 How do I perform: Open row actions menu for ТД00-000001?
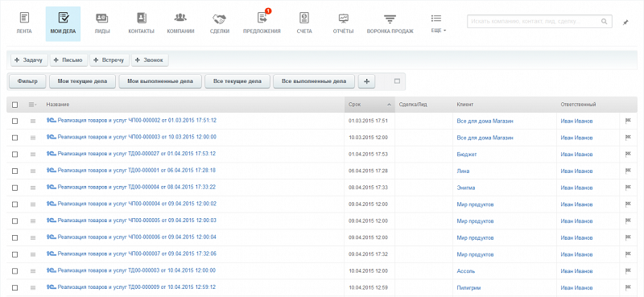(x=33, y=171)
